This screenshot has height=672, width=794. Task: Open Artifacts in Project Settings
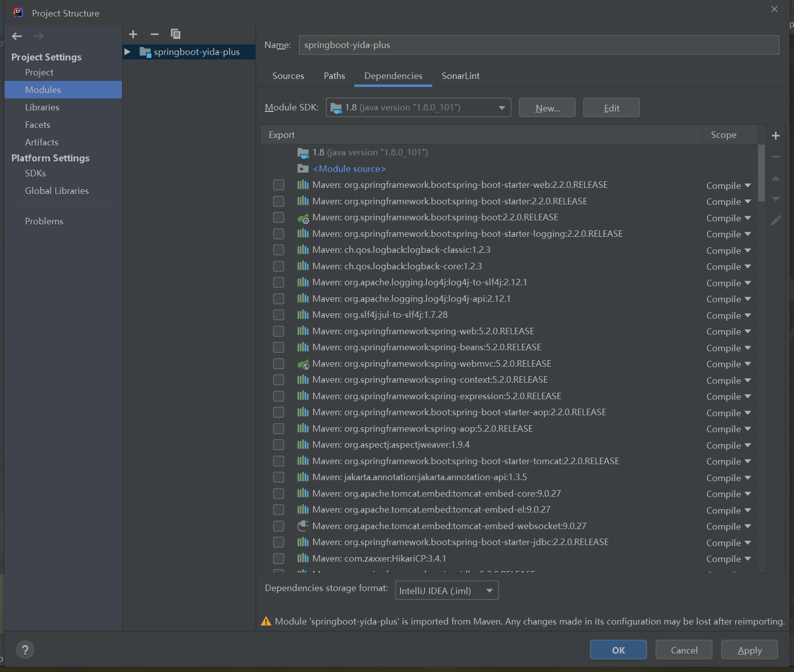pos(63,142)
